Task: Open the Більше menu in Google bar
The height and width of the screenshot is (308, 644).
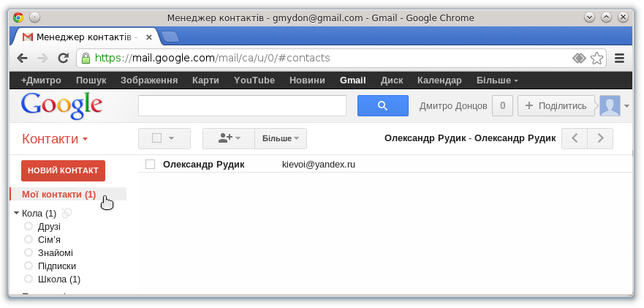Action: click(x=497, y=80)
